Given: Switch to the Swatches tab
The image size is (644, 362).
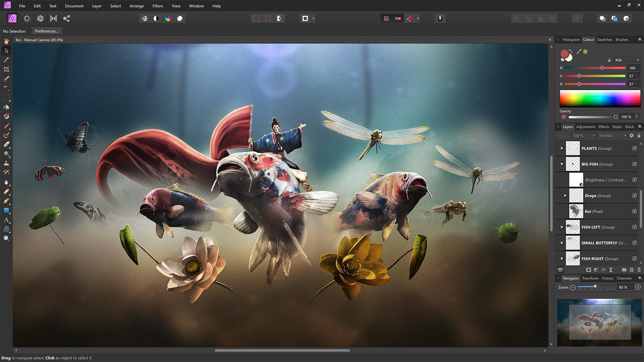Looking at the screenshot, I should pos(605,39).
